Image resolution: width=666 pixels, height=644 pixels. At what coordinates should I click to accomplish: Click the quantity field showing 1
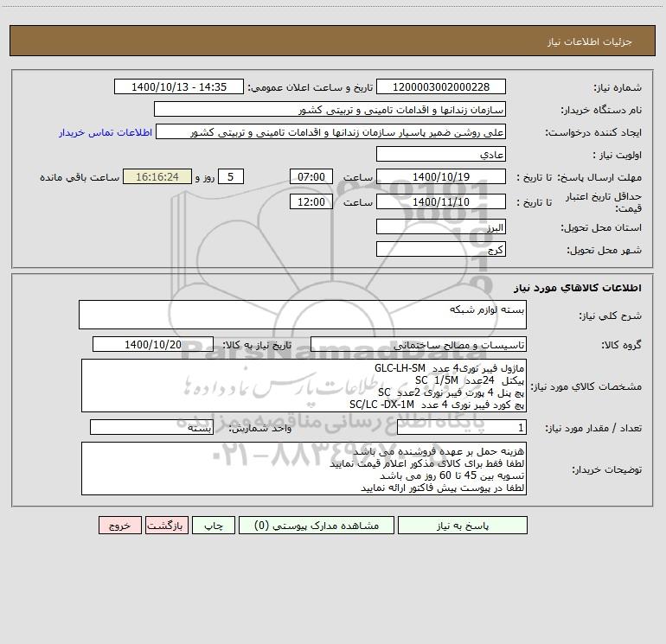[x=462, y=428]
